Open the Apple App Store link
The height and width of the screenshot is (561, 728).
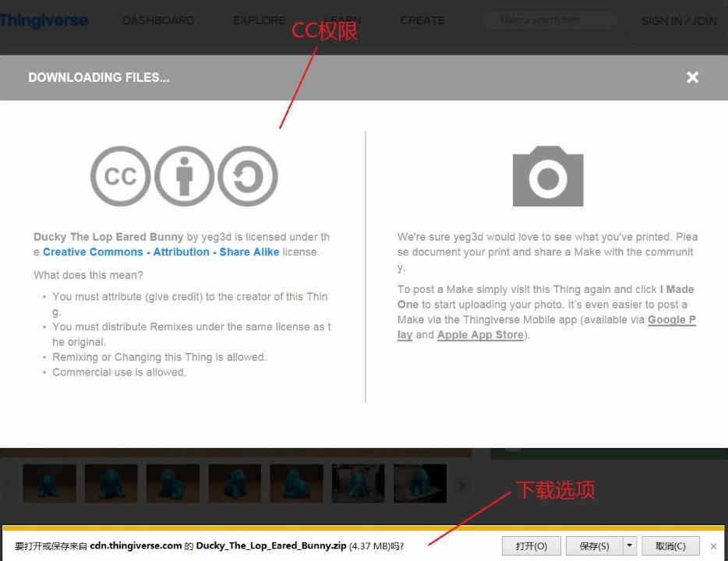pyautogui.click(x=480, y=334)
